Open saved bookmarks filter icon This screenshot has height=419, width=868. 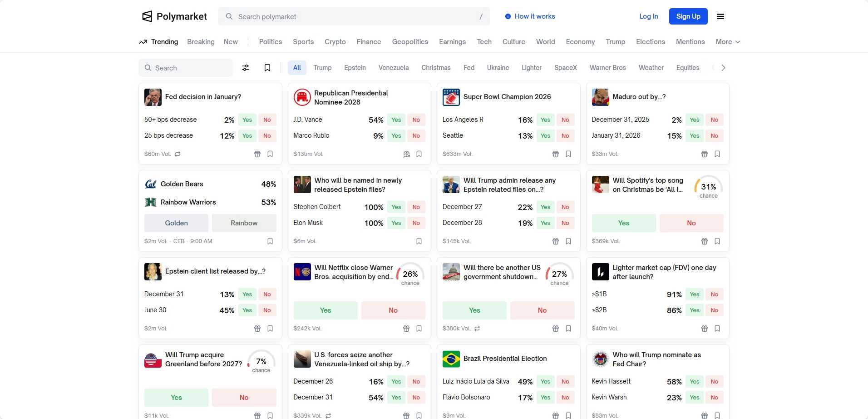[267, 68]
